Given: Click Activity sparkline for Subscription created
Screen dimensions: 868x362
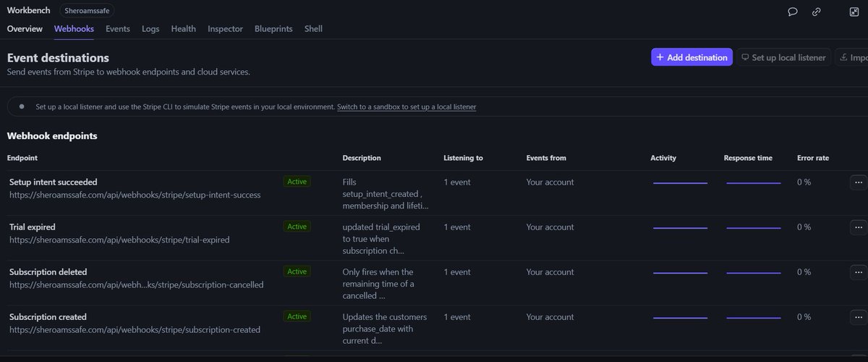Looking at the screenshot, I should 680,318.
